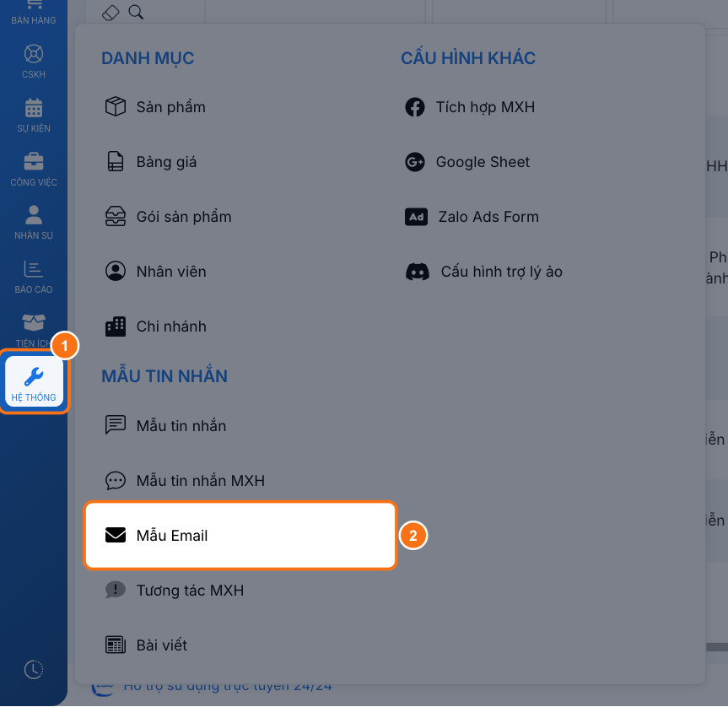Open Google Sheet configuration

click(483, 162)
